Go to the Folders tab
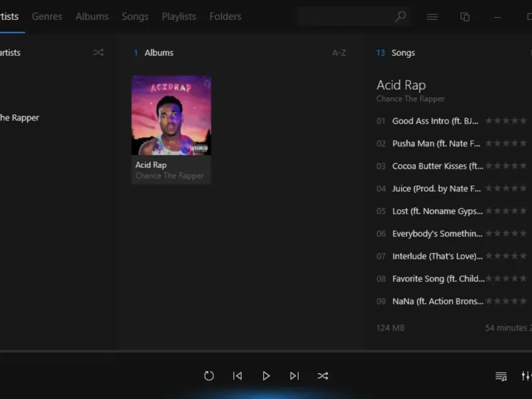 [x=225, y=17]
